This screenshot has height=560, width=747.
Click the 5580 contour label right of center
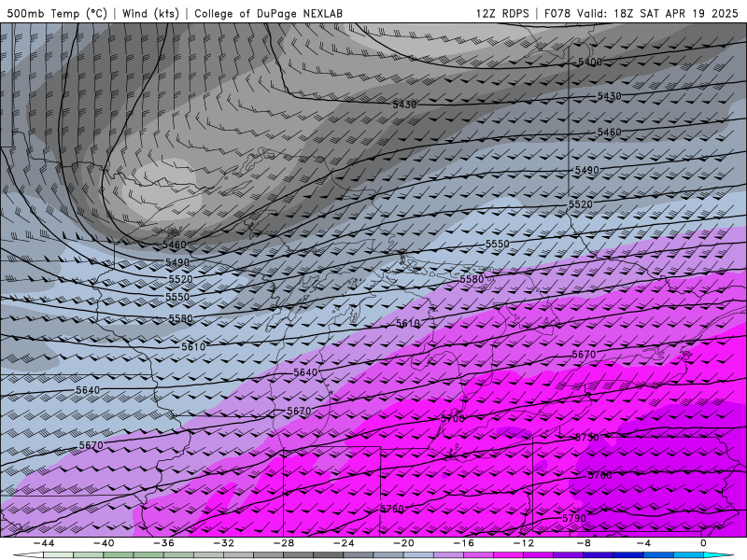(x=472, y=279)
